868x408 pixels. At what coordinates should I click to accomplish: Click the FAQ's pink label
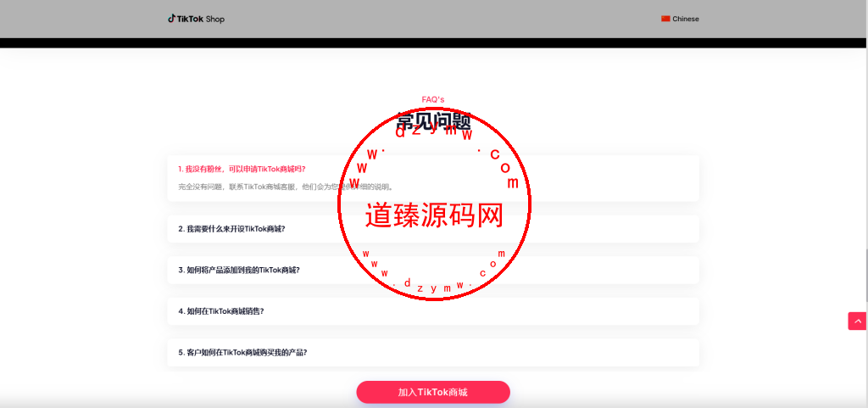[433, 99]
